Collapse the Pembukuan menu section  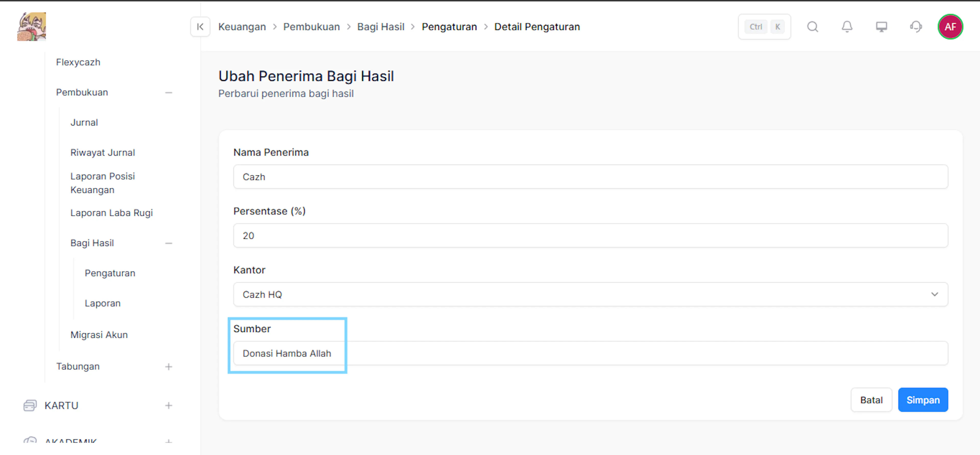pyautogui.click(x=168, y=92)
